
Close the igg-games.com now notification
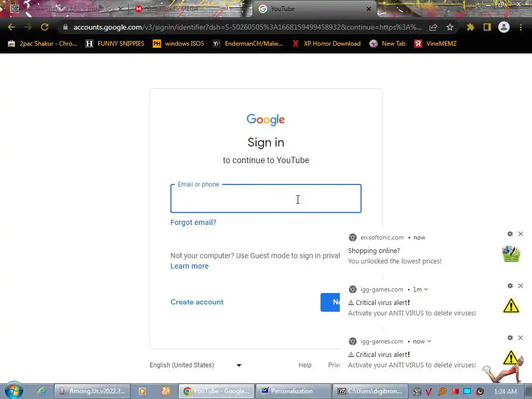click(x=521, y=338)
